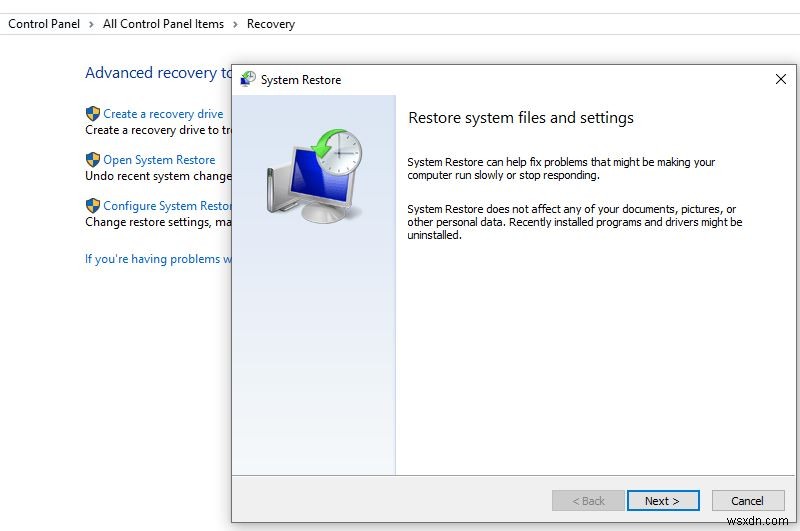Click the 'Advanced recovery' heading in the Recovery window
The height and width of the screenshot is (531, 800).
[158, 73]
